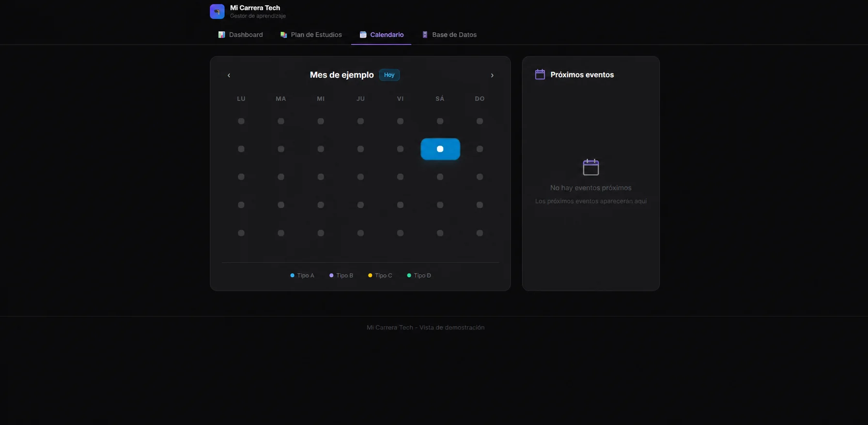The width and height of the screenshot is (868, 425).
Task: Click the Tipo C yellow legend dot
Action: pyautogui.click(x=370, y=275)
